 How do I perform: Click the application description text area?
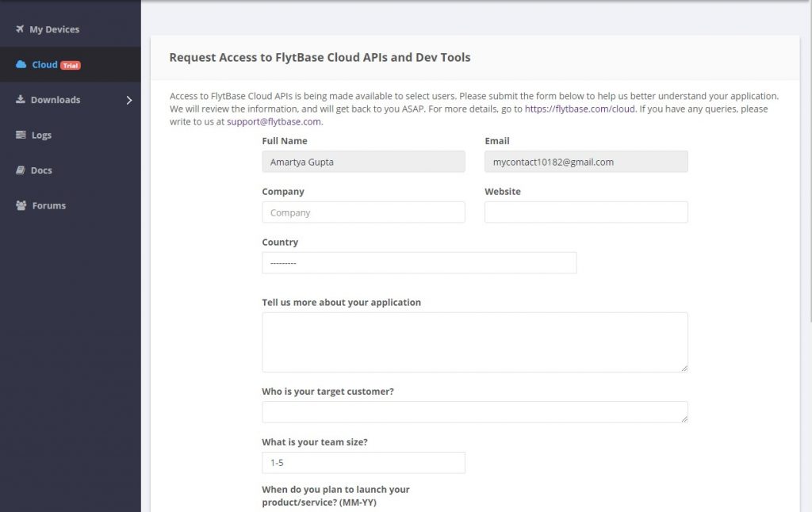click(475, 342)
